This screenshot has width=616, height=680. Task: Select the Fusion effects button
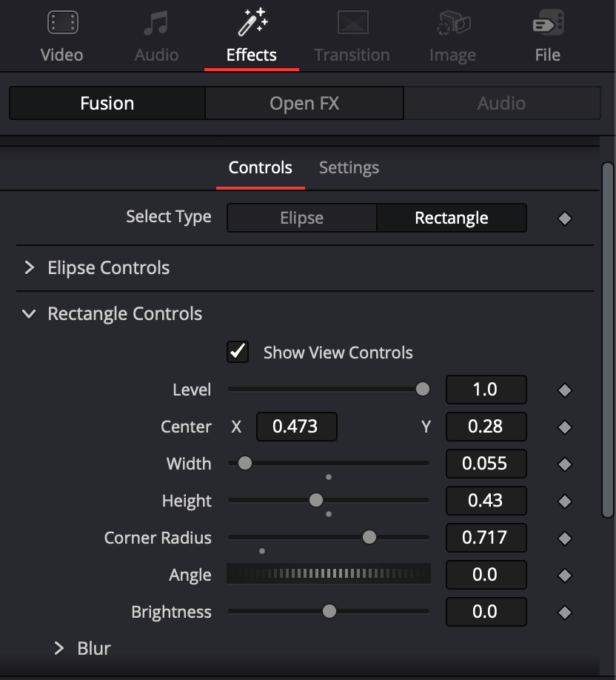(x=107, y=103)
